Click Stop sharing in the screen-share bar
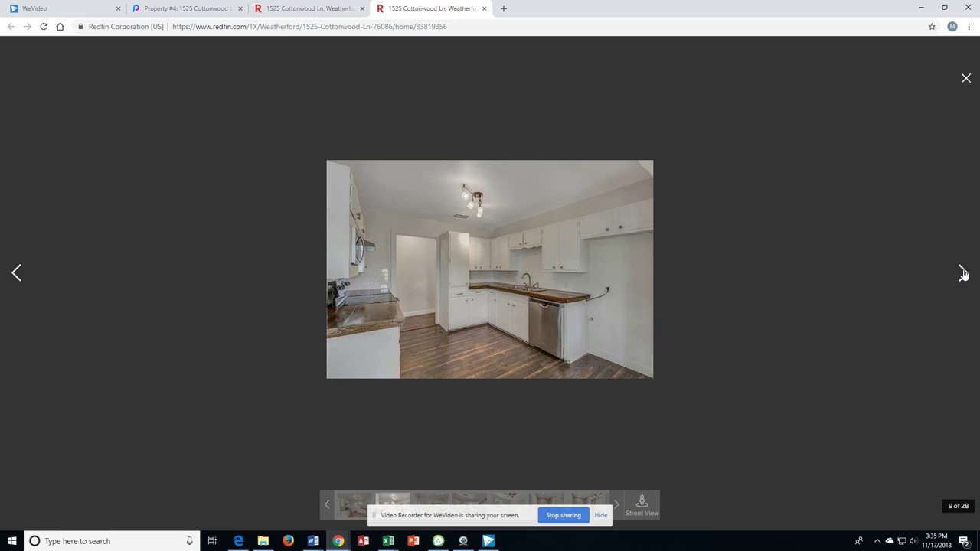The width and height of the screenshot is (980, 551). (x=563, y=515)
